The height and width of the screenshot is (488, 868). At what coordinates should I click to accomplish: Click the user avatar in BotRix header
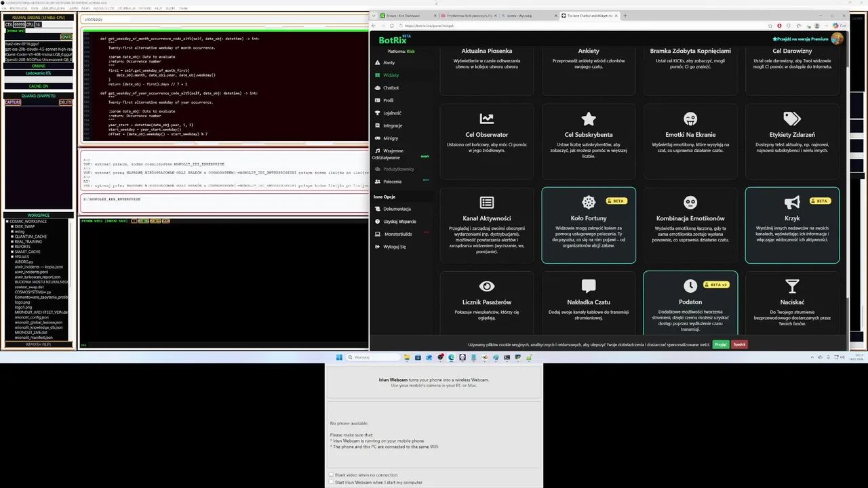click(837, 39)
